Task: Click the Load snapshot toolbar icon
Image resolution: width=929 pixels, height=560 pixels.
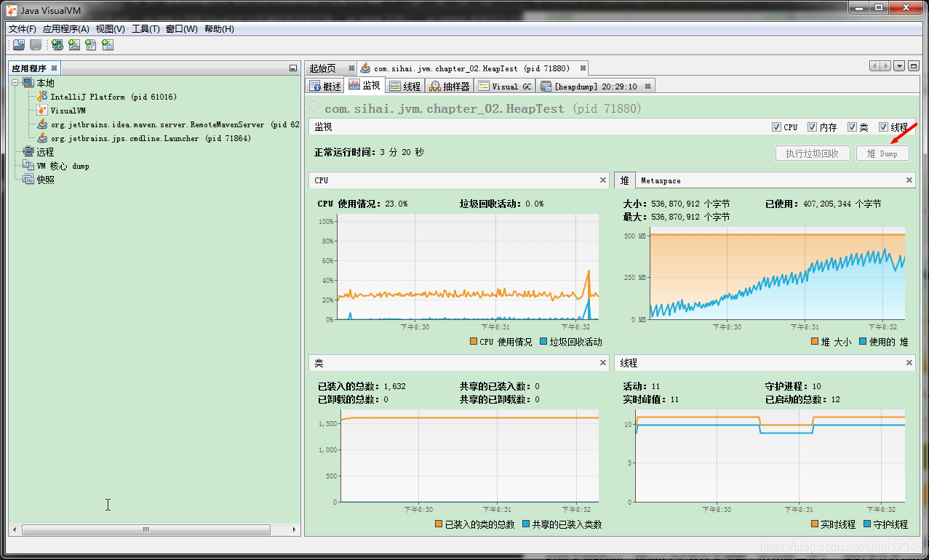Action: click(x=19, y=45)
